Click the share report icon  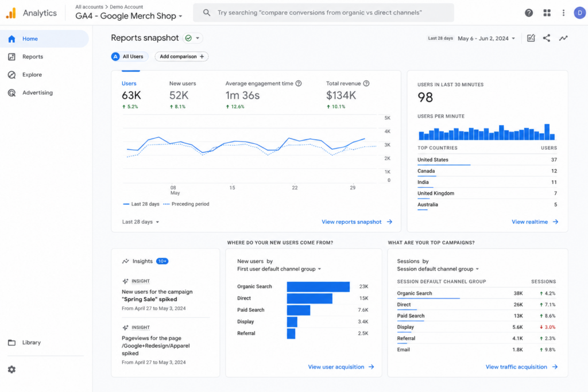(547, 38)
